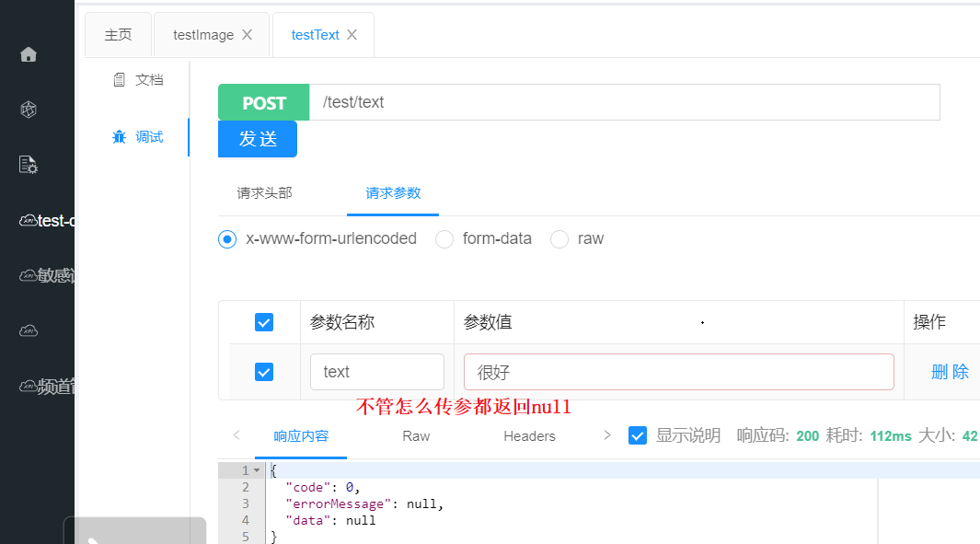Click the home icon in sidebar
Image resolution: width=980 pixels, height=544 pixels.
[28, 54]
